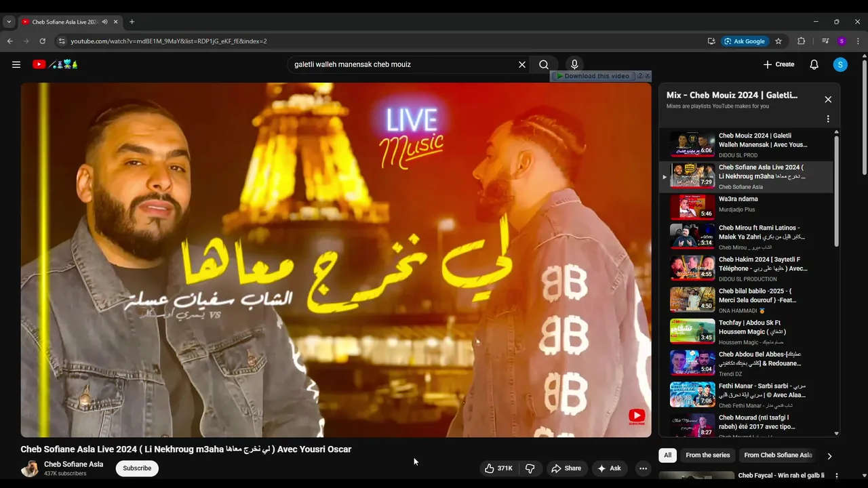Click Ask Google lens button
The width and height of the screenshot is (868, 488).
(745, 41)
